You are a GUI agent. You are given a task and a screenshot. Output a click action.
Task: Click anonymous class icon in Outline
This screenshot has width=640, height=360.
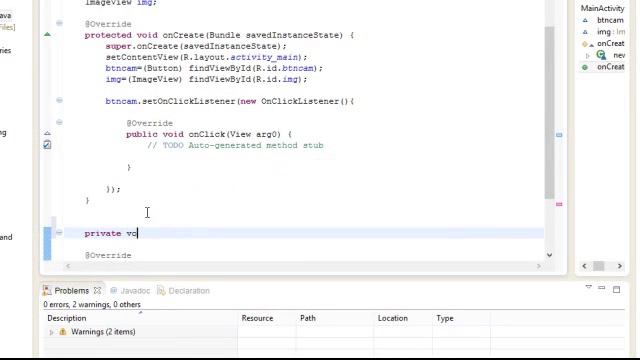pyautogui.click(x=601, y=55)
